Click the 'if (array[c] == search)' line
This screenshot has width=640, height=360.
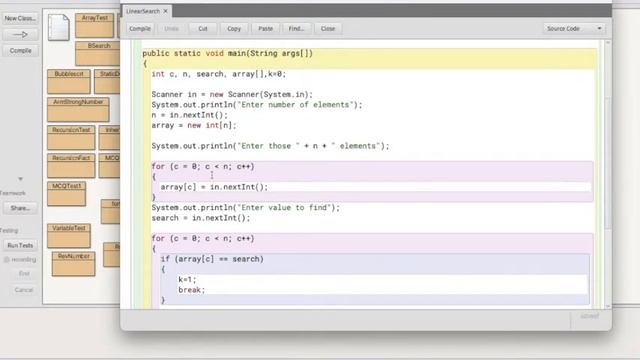tap(212, 259)
